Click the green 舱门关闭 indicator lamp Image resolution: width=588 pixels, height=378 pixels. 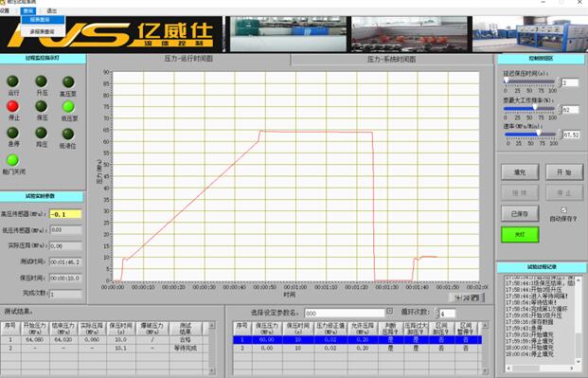[12, 160]
